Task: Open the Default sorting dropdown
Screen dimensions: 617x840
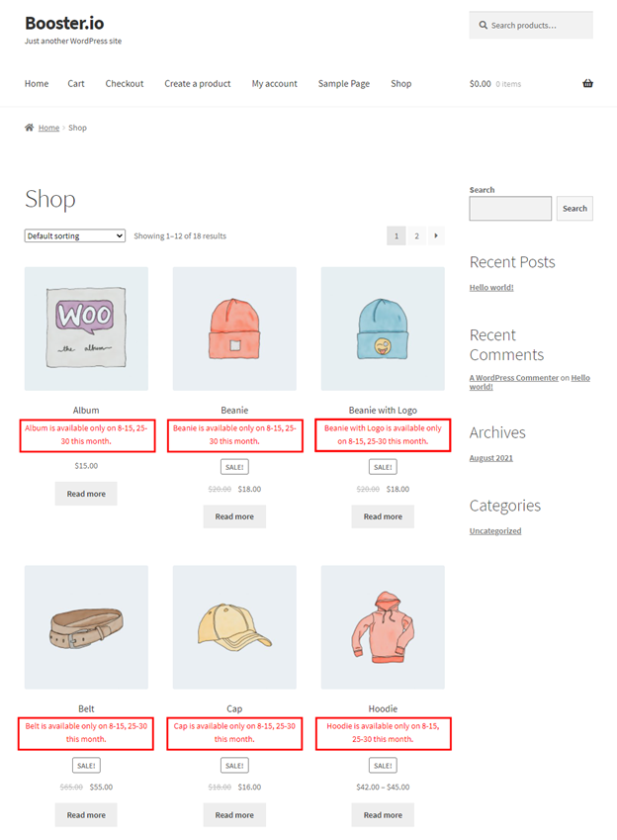Action: (x=75, y=235)
